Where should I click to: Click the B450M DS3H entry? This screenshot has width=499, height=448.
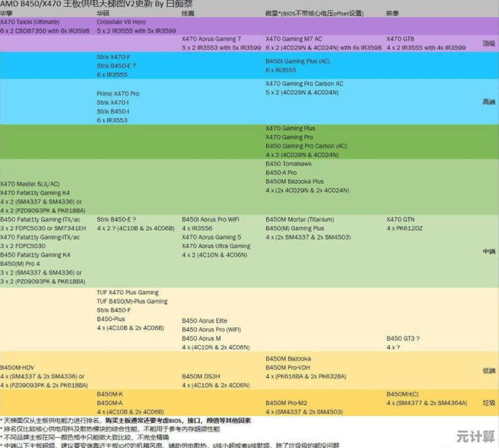(200, 376)
